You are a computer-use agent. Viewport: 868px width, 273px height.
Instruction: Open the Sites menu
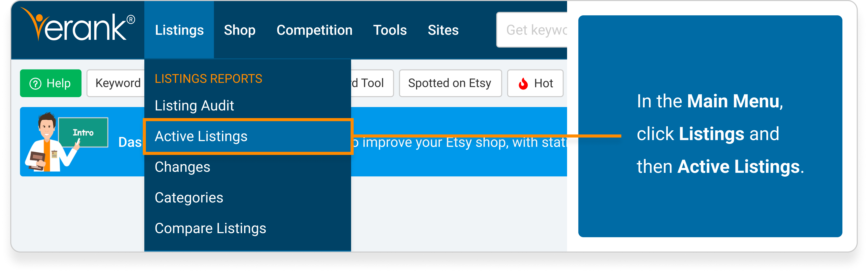click(443, 30)
